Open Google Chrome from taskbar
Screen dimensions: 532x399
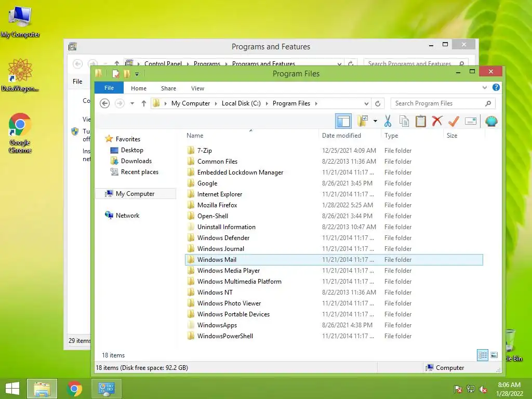(74, 389)
